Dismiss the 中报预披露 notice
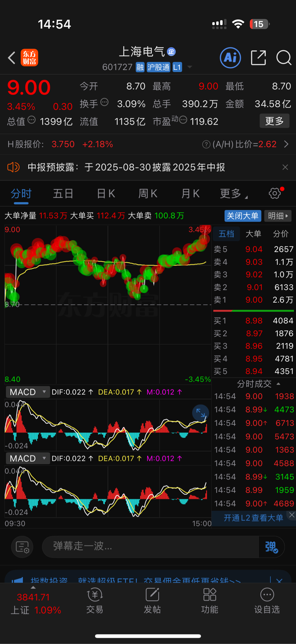 point(285,167)
